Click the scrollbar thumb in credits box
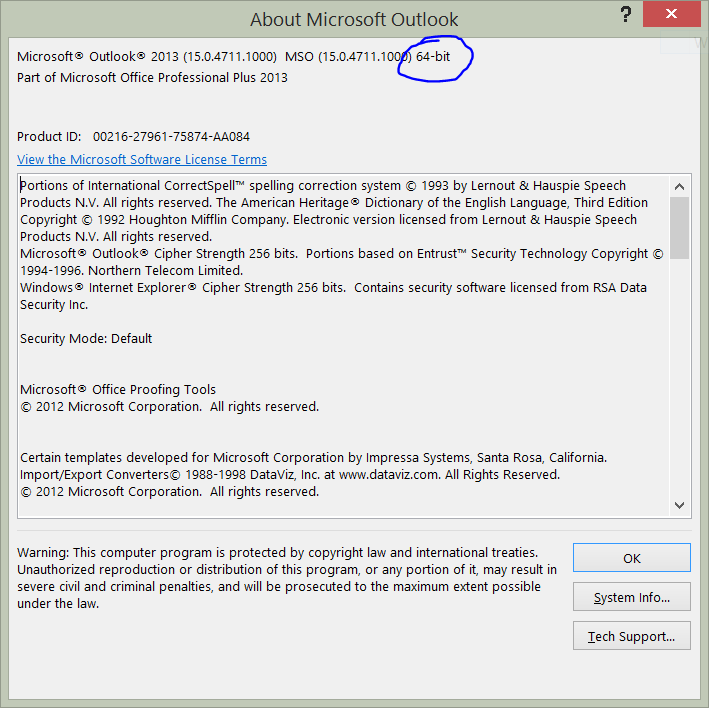 (x=679, y=228)
